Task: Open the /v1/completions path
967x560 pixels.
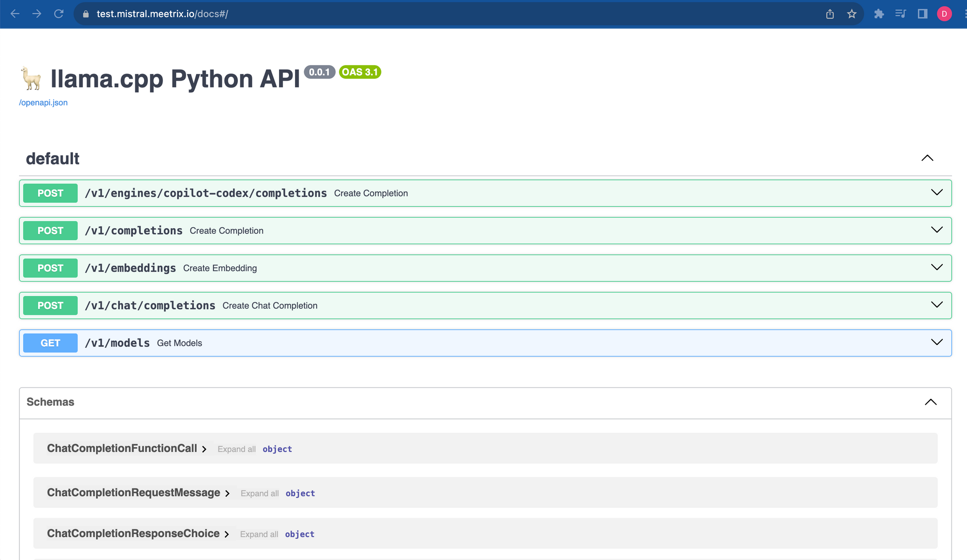Action: 133,230
